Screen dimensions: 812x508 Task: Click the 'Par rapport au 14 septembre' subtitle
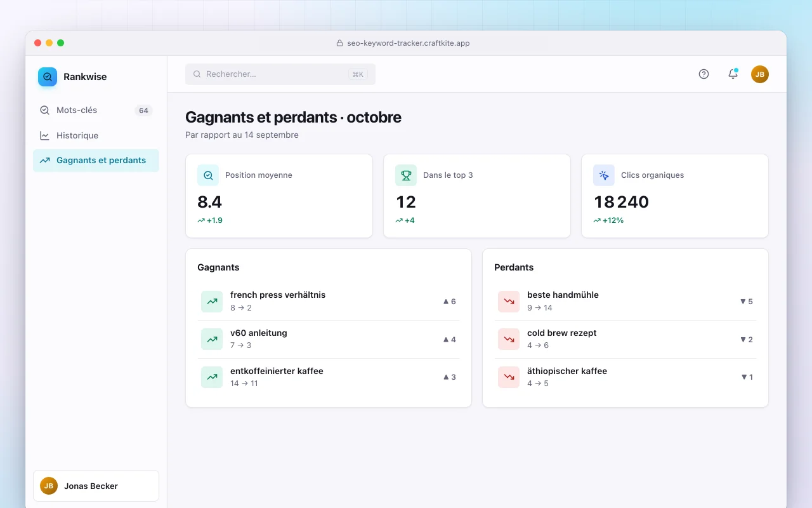tap(242, 135)
